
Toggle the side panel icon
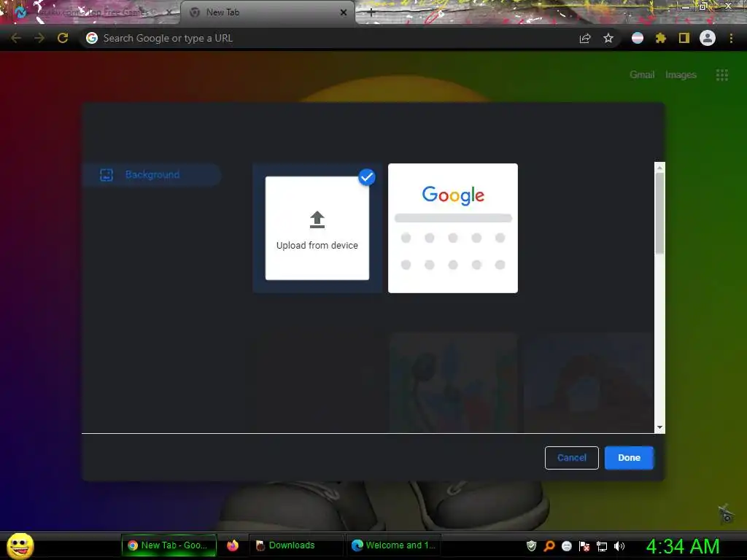tap(684, 38)
